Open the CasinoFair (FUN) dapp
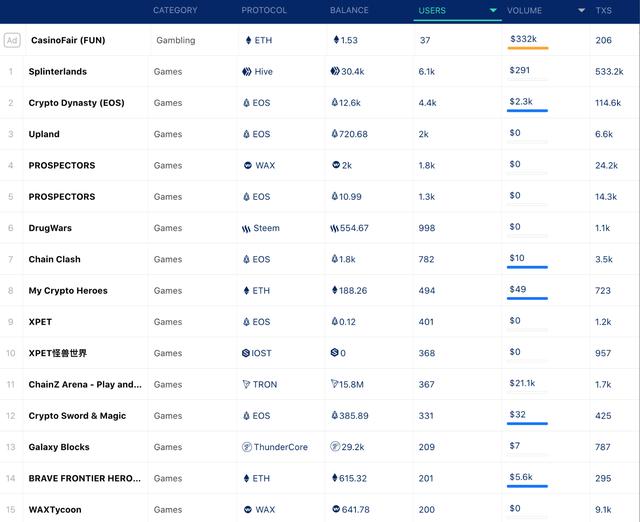 coord(68,40)
